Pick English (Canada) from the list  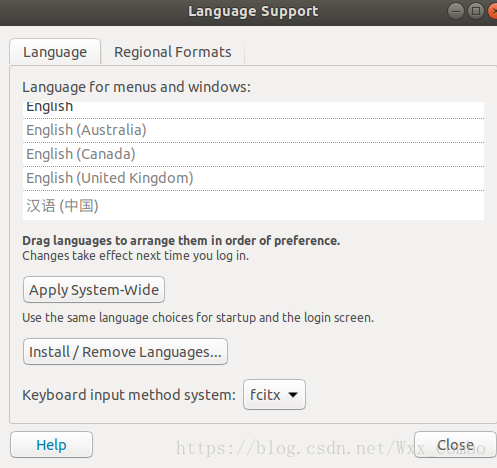253,154
